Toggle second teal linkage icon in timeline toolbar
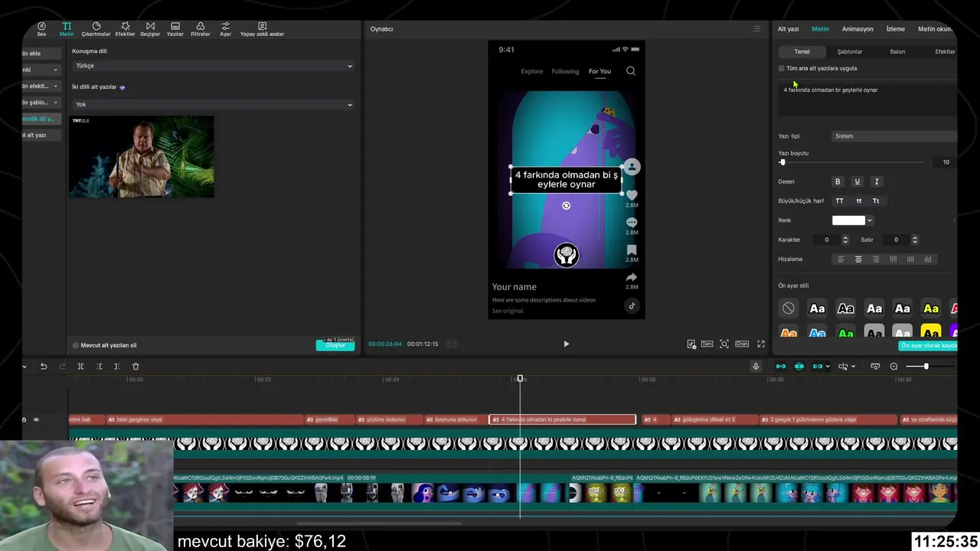Screen dimensions: 980x551 click(x=799, y=367)
